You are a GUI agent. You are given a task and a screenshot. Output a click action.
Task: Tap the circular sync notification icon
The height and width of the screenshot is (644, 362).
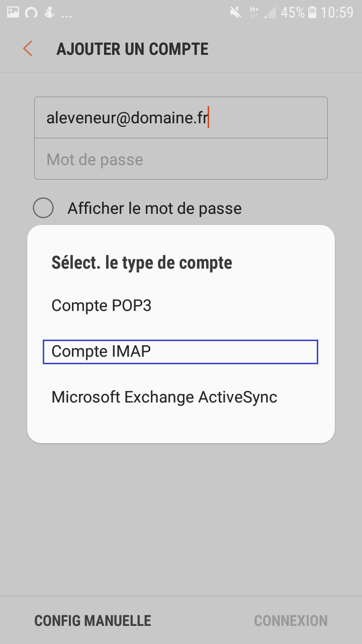click(x=31, y=13)
